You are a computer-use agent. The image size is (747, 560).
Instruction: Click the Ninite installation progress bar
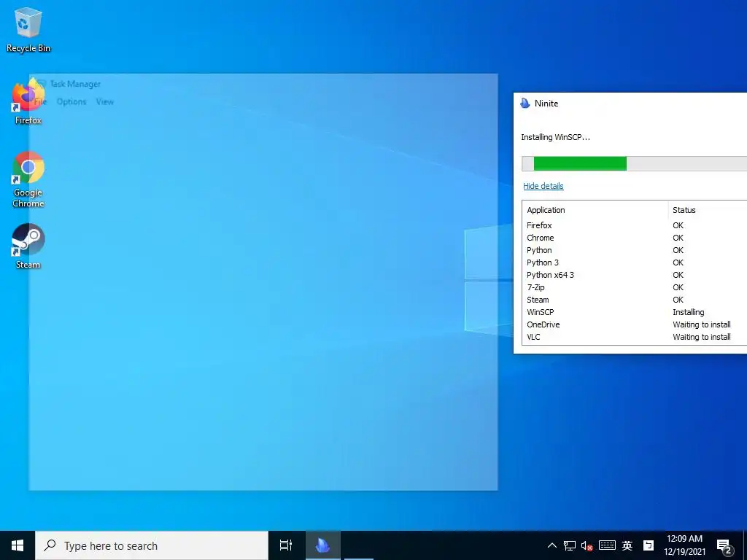coord(634,163)
